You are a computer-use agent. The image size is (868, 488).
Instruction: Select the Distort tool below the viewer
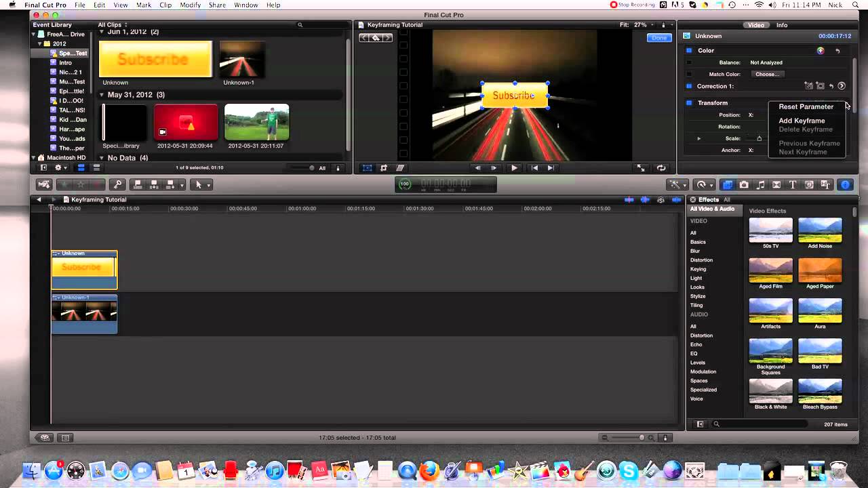pos(400,168)
